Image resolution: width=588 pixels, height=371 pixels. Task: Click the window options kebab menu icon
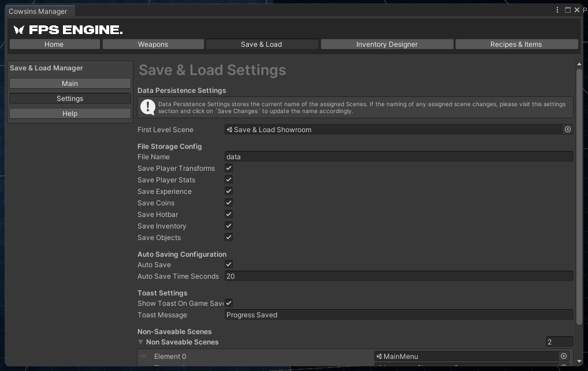[557, 10]
